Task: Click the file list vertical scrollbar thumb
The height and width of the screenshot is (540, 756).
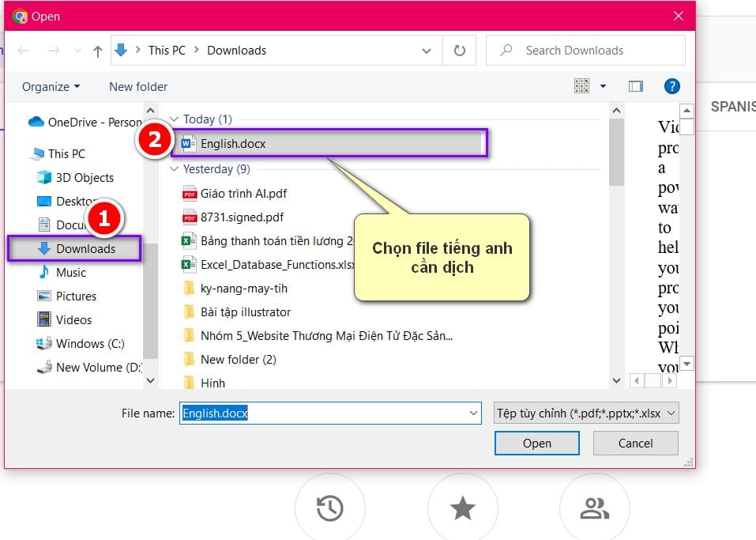Action: pyautogui.click(x=616, y=152)
